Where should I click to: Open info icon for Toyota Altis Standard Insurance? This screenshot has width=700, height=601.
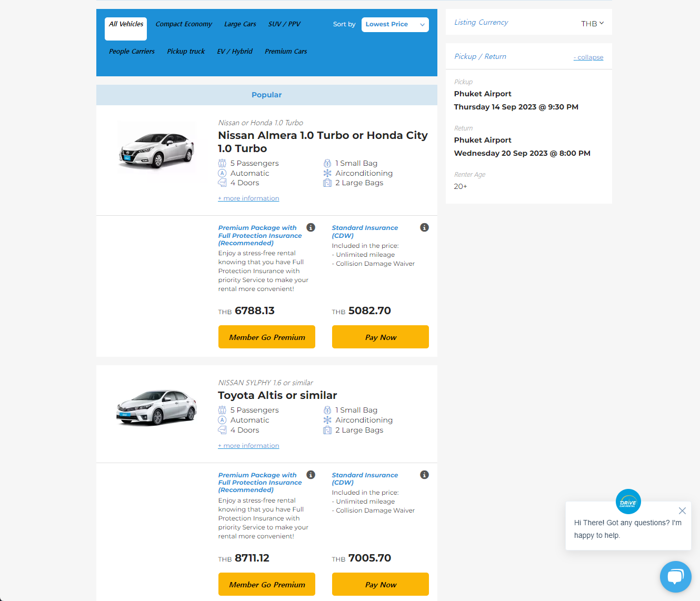[x=424, y=475]
